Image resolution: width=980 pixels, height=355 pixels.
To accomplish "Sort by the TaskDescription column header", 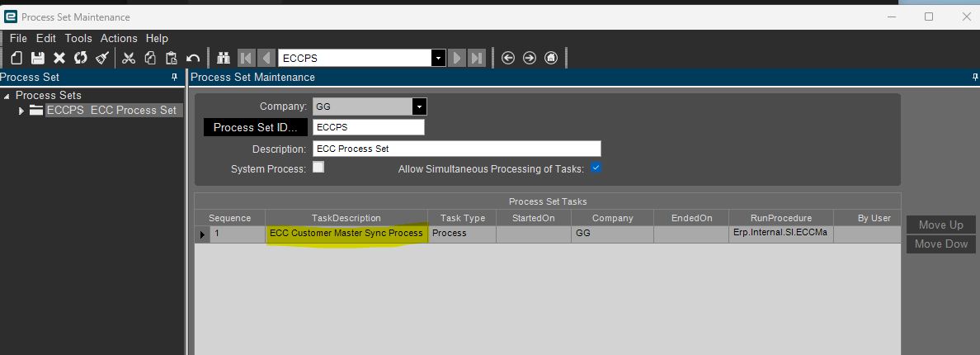I will pyautogui.click(x=346, y=218).
